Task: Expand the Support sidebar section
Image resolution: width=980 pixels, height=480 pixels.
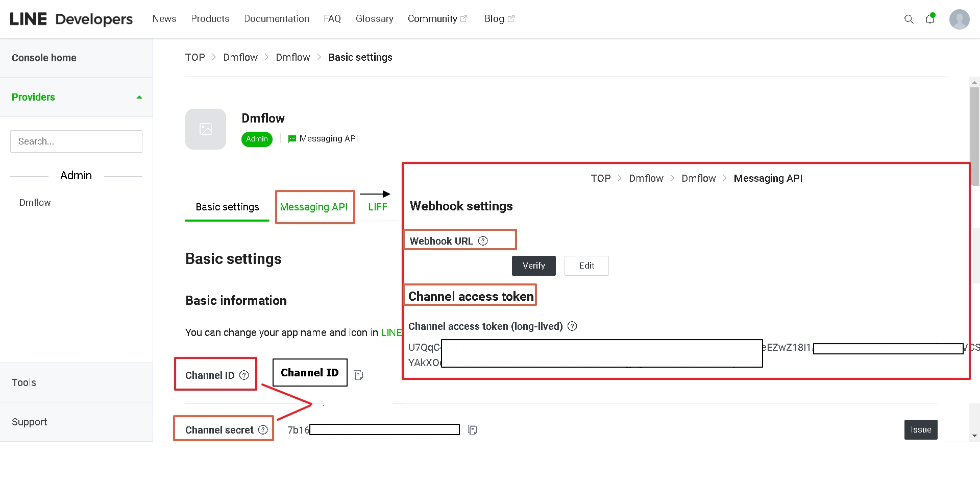Action: coord(30,422)
